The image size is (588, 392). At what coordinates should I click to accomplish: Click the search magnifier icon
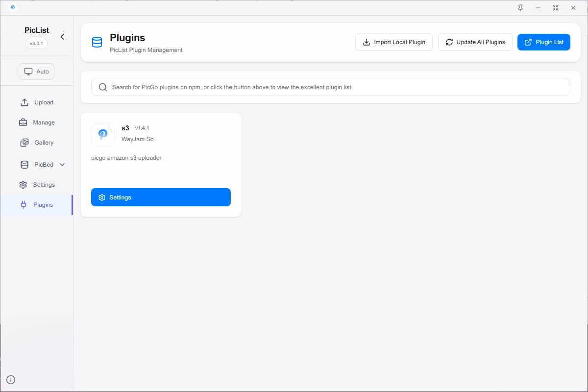pos(103,87)
